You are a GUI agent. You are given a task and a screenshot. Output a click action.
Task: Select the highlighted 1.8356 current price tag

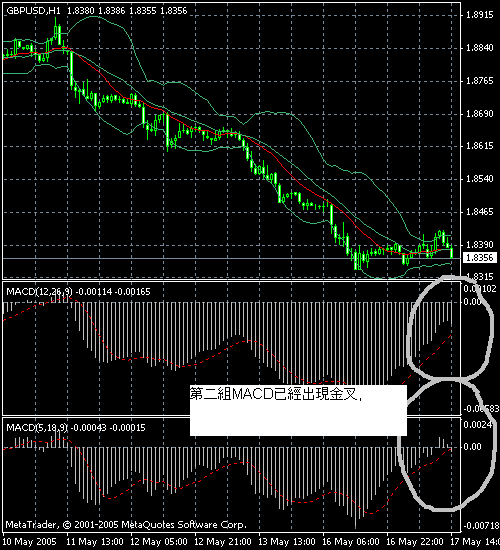pyautogui.click(x=480, y=258)
